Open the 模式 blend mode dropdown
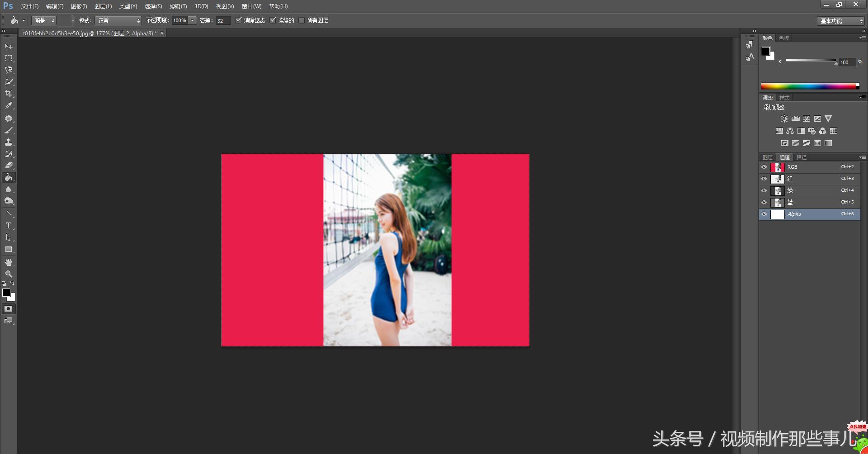The height and width of the screenshot is (454, 868). coord(118,21)
